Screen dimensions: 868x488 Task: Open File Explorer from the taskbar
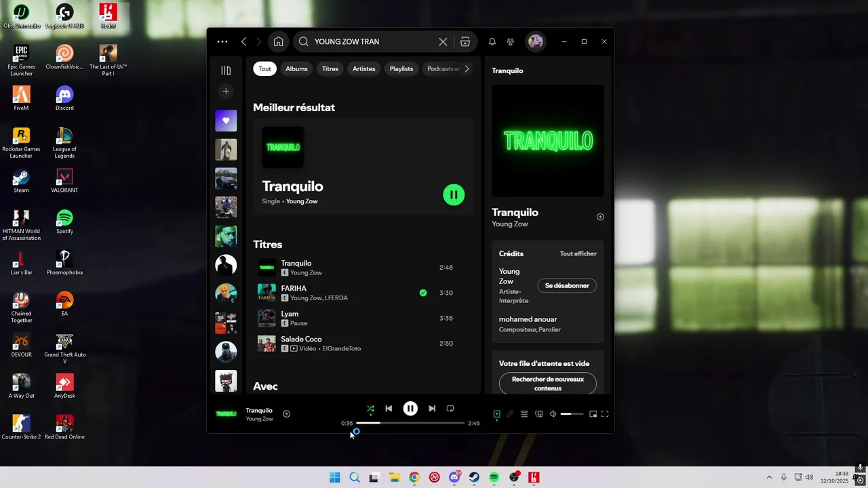394,477
